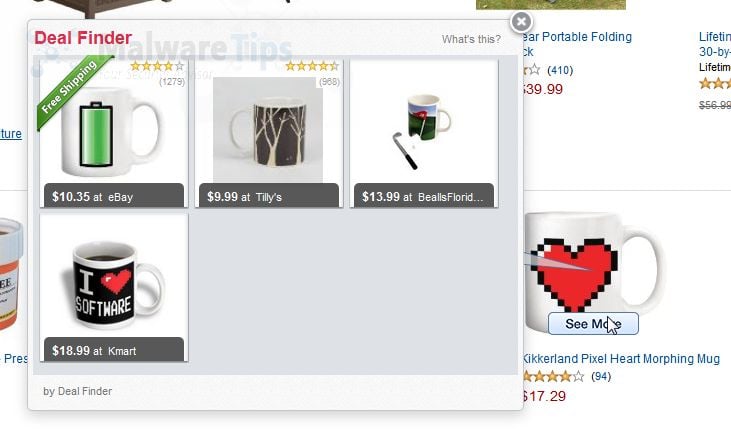Close the Deal Finder popup
This screenshot has width=731, height=429.
(521, 21)
